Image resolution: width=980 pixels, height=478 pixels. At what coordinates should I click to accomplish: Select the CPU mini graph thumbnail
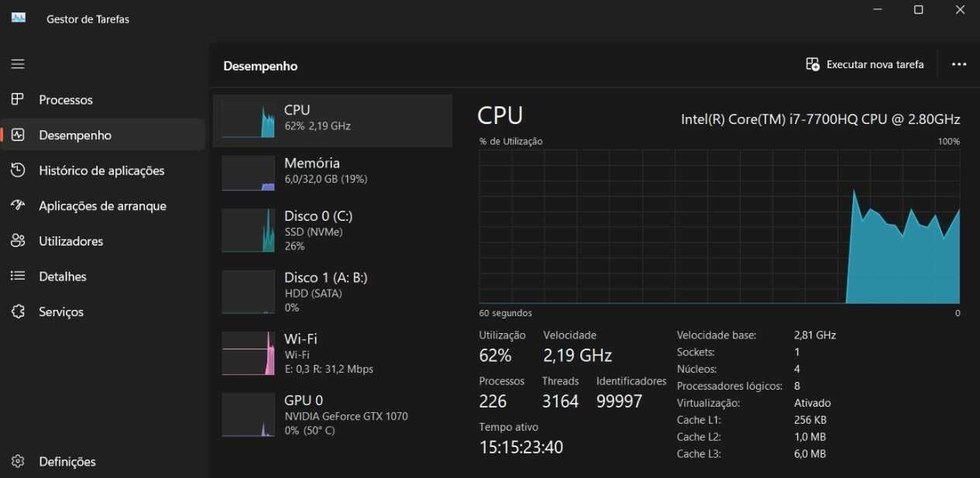click(x=249, y=120)
